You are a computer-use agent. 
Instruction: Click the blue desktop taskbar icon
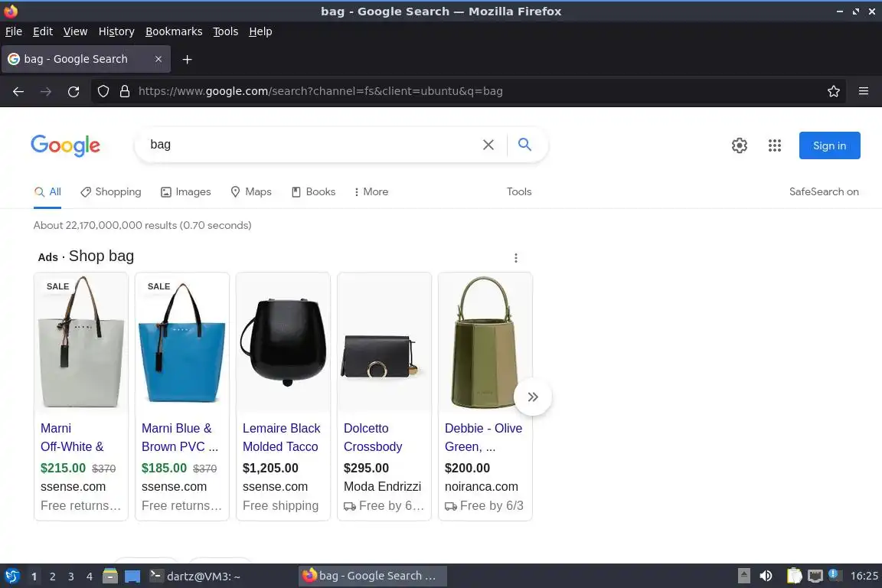(x=132, y=577)
